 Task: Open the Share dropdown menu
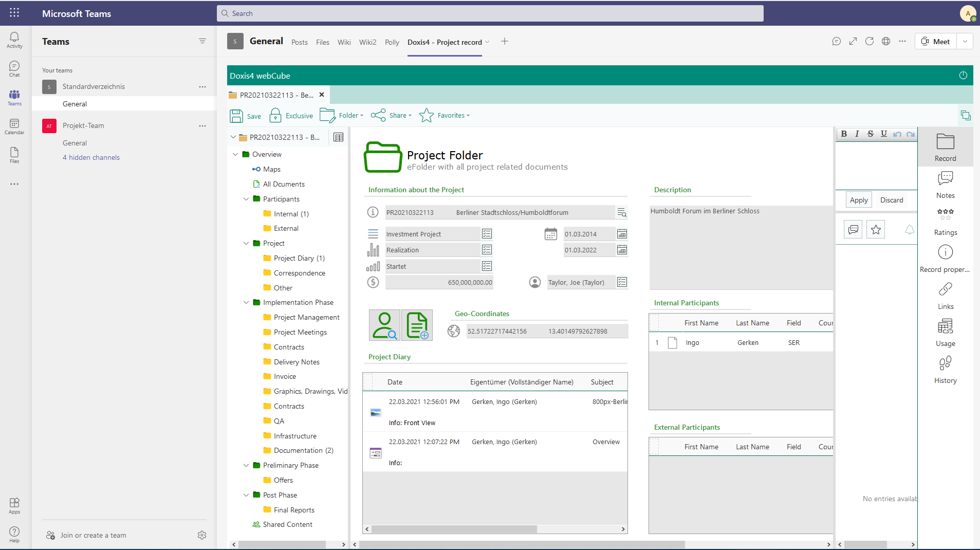pyautogui.click(x=392, y=115)
